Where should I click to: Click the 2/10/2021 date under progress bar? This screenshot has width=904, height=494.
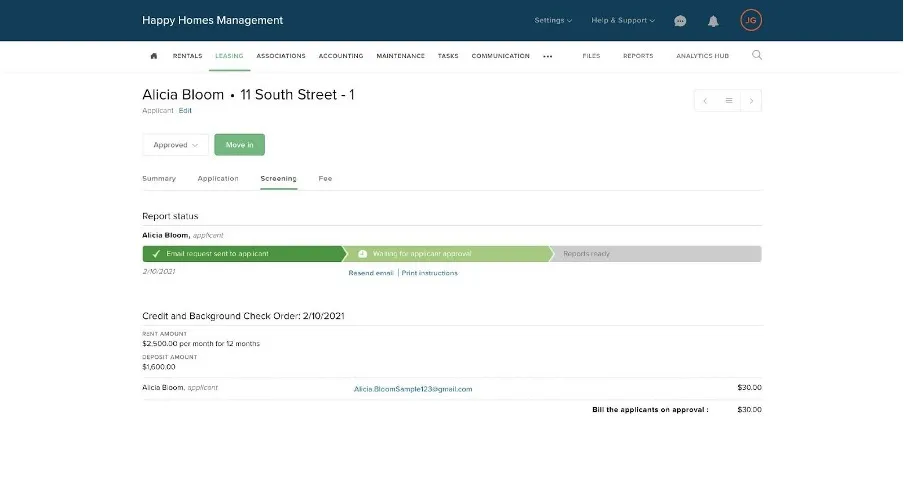[159, 271]
